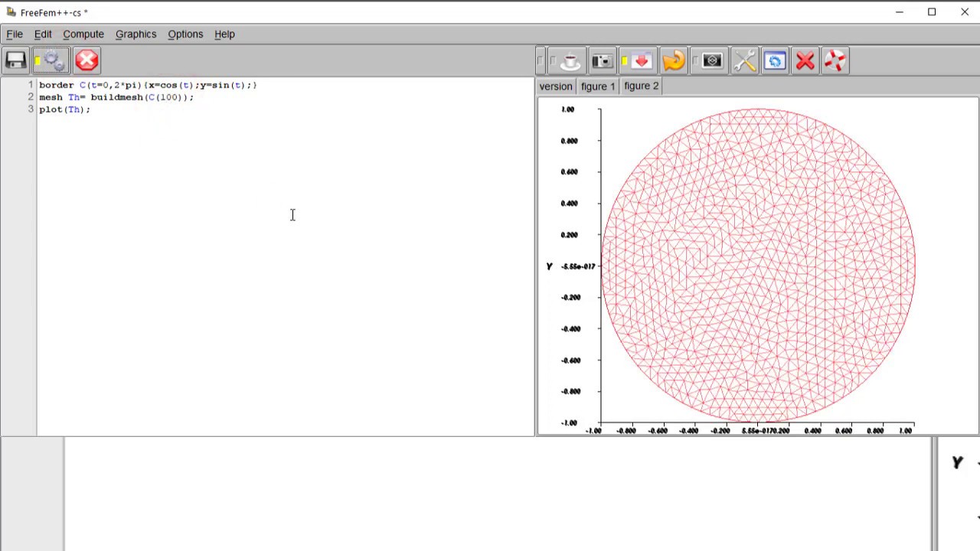
Task: Click inside the bottom output console area
Action: [498, 494]
